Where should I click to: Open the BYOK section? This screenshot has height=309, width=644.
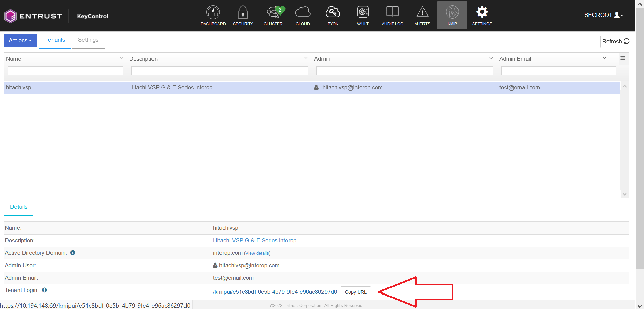(333, 16)
